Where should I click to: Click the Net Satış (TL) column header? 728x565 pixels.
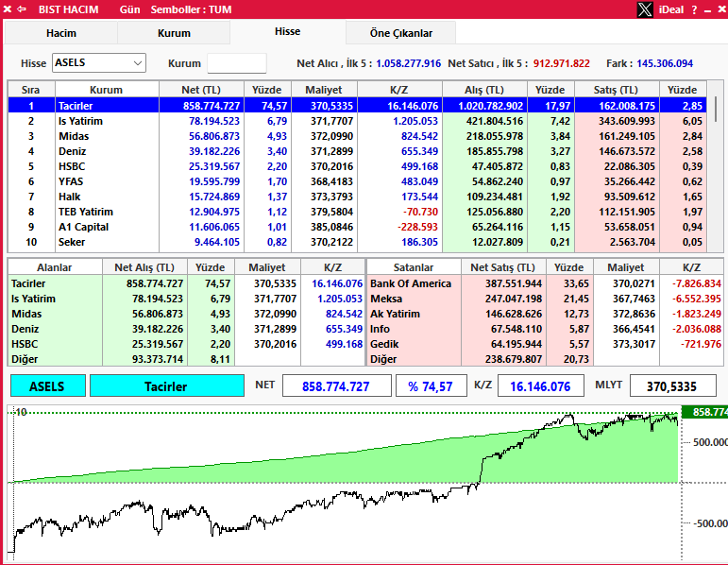[x=503, y=267]
